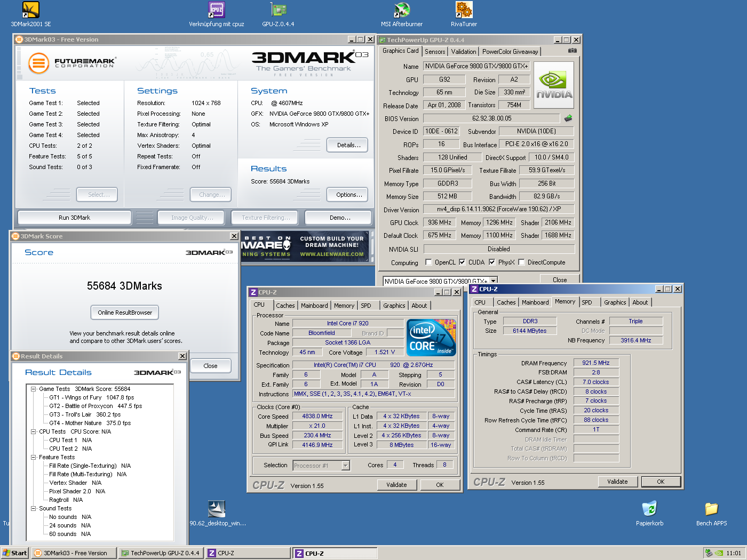The height and width of the screenshot is (560, 747).
Task: Click the GPU-Z BIOS save chip icon
Action: tap(568, 118)
